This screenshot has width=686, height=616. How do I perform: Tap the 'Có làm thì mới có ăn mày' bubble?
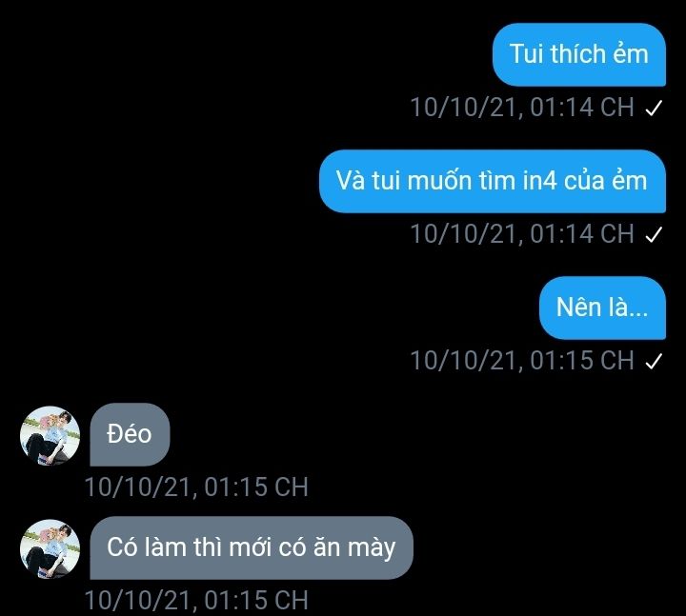[x=252, y=547]
